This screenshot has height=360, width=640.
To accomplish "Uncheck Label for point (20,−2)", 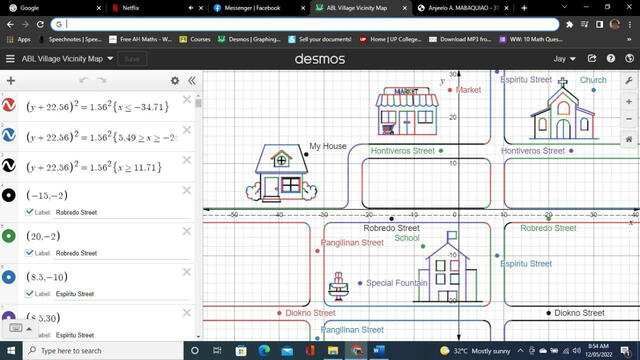I will [x=29, y=253].
